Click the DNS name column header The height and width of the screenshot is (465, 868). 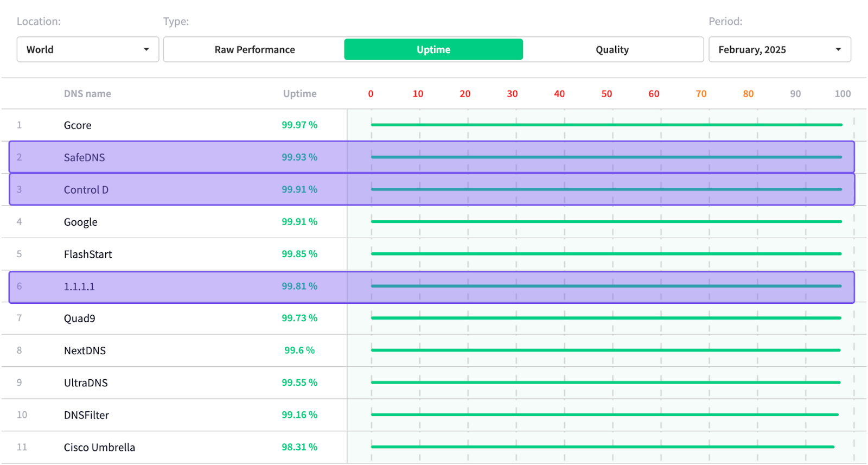[87, 93]
